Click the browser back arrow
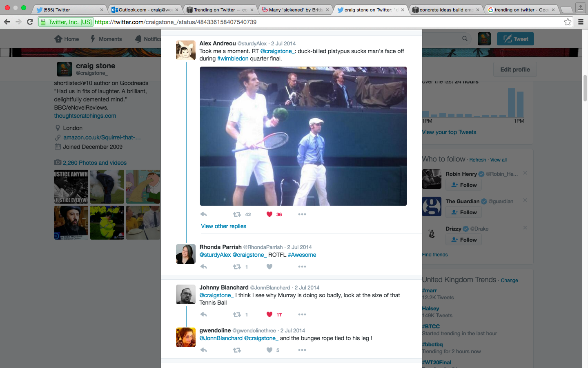The width and height of the screenshot is (588, 368). pyautogui.click(x=7, y=22)
